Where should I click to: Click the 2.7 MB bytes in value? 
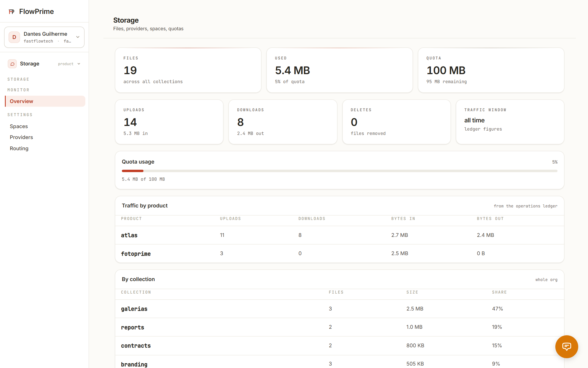[400, 235]
